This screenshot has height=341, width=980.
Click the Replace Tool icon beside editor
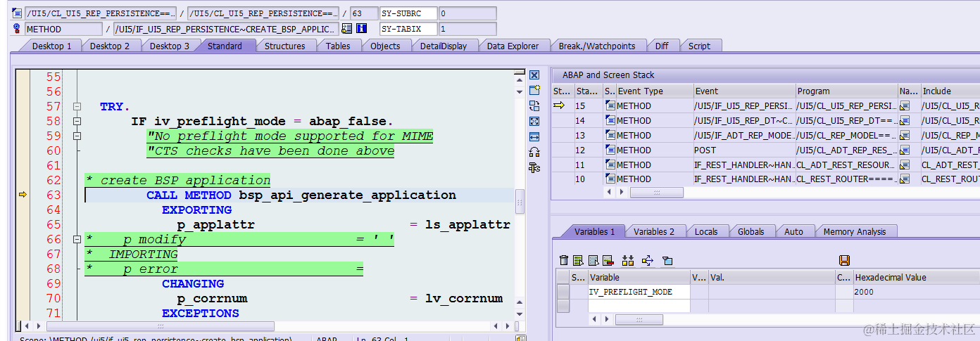tap(534, 105)
